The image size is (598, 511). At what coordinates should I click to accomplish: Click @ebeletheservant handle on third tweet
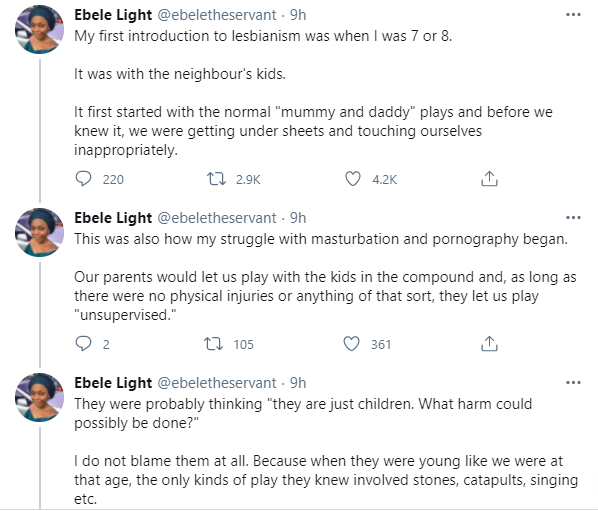[217, 382]
